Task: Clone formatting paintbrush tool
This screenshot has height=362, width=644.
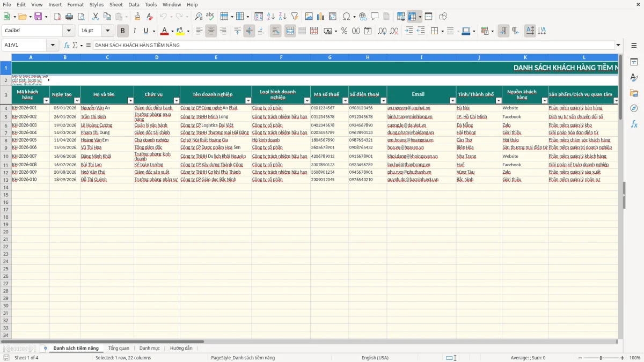Action: point(137,17)
